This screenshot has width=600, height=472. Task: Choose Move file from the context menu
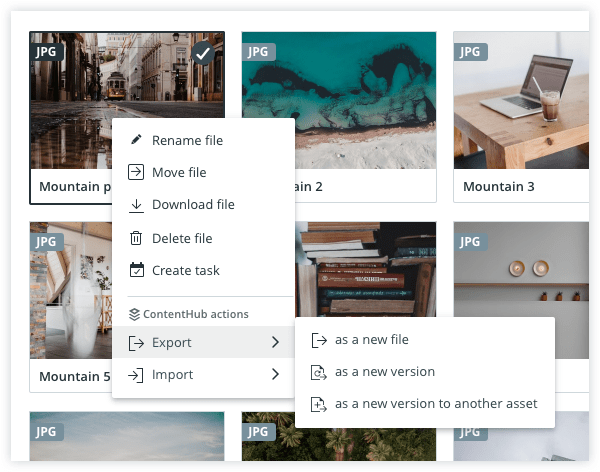(203, 172)
